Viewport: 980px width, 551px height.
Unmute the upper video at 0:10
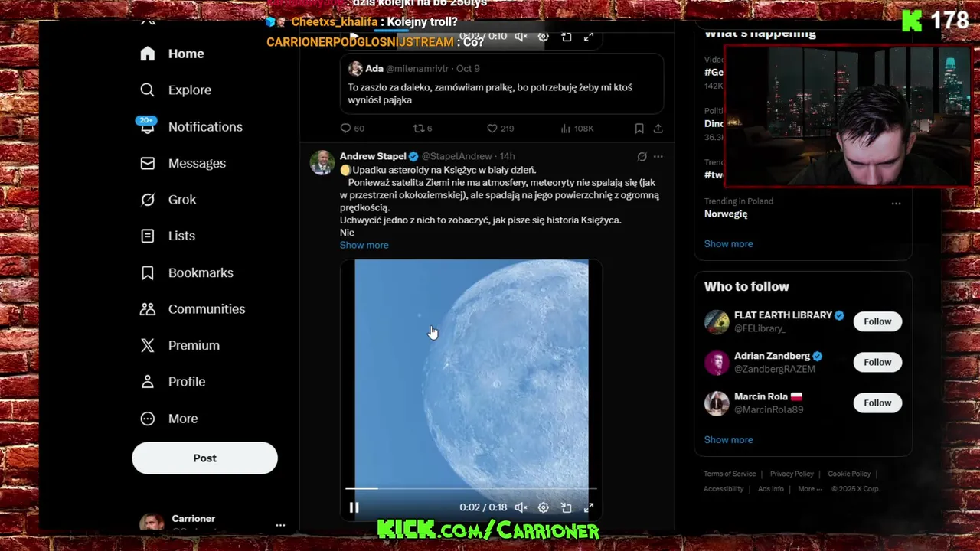coord(521,37)
